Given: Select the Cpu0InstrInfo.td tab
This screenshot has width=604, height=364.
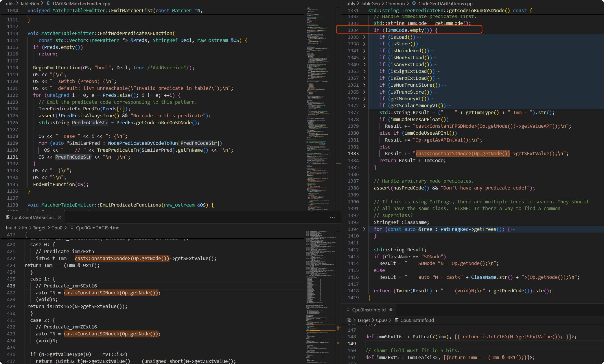Looking at the screenshot, I should [x=369, y=310].
